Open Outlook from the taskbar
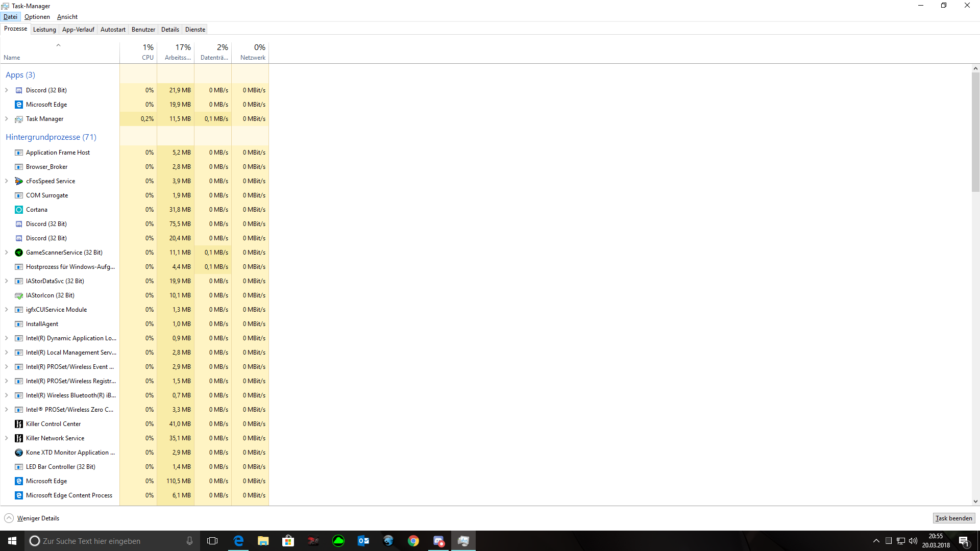This screenshot has width=980, height=551. tap(363, 541)
